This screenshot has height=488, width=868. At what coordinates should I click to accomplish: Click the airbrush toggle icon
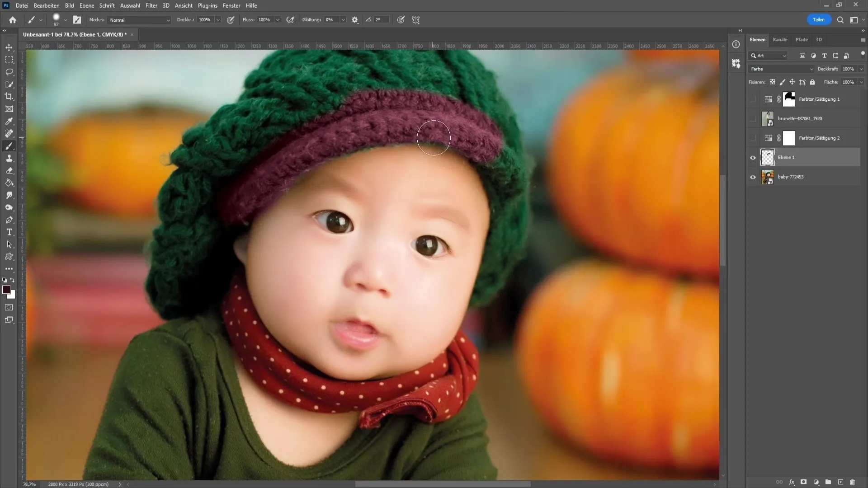coord(290,20)
